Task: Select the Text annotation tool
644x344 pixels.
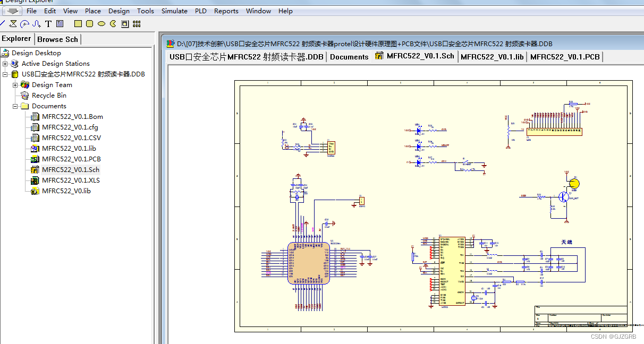Action: click(x=48, y=23)
